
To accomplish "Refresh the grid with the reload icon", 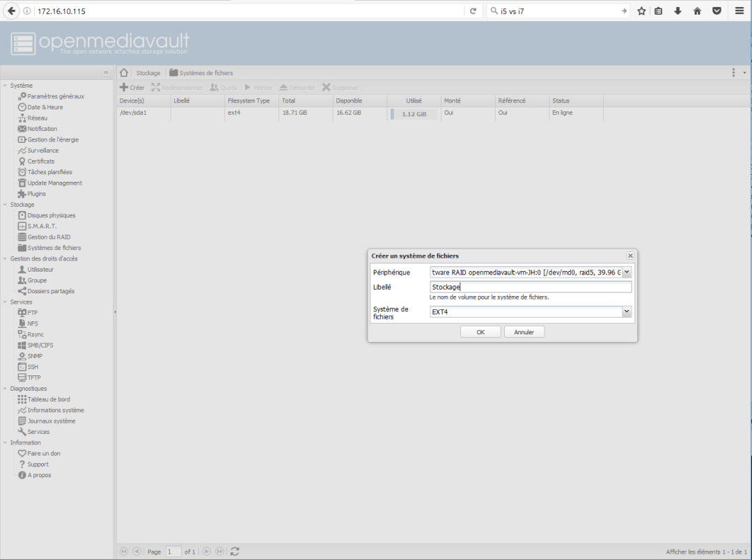I will [235, 552].
